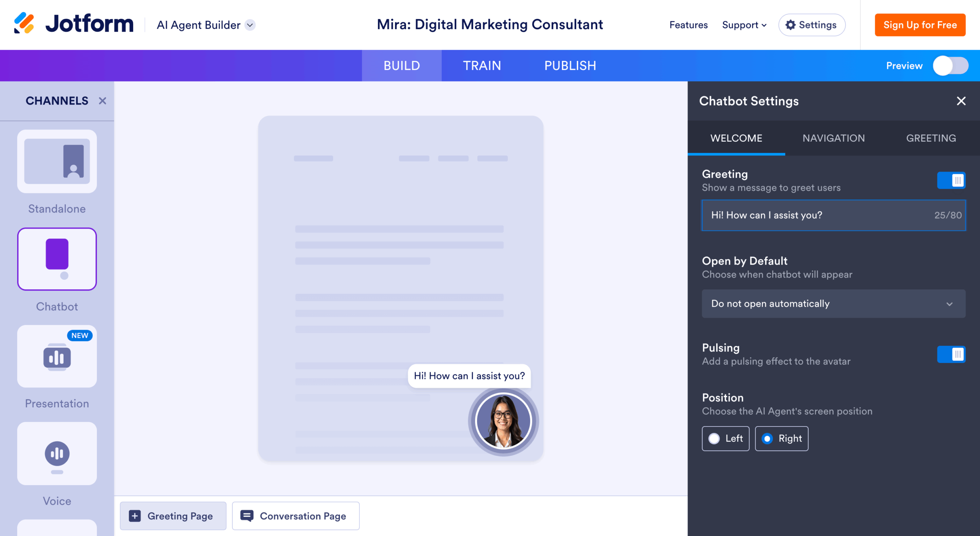Toggle the Pulsing effect switch
Image resolution: width=980 pixels, height=536 pixels.
coord(951,354)
